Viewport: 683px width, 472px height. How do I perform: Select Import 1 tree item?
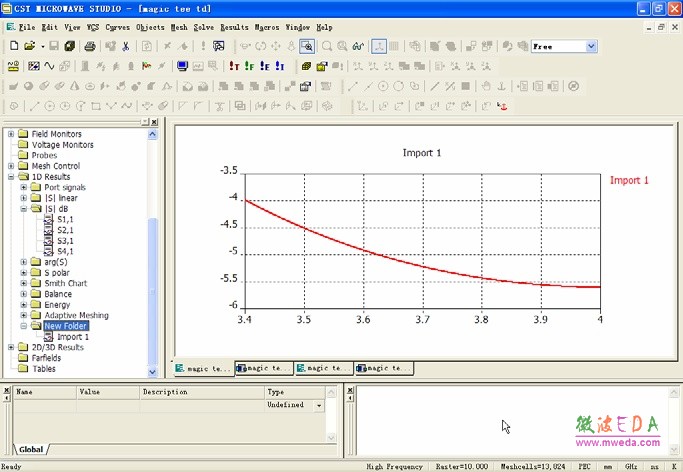[73, 337]
